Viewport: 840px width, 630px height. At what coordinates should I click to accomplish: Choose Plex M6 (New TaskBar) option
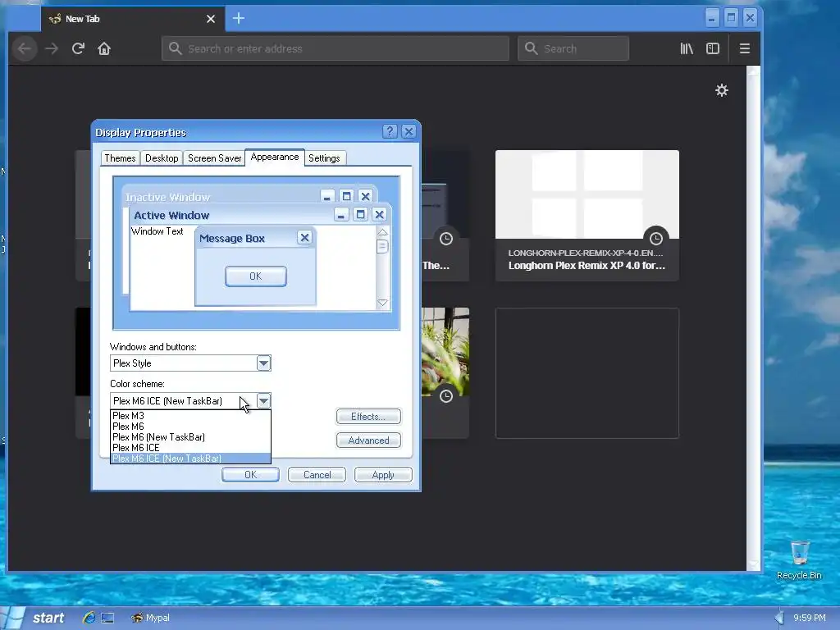tap(190, 437)
